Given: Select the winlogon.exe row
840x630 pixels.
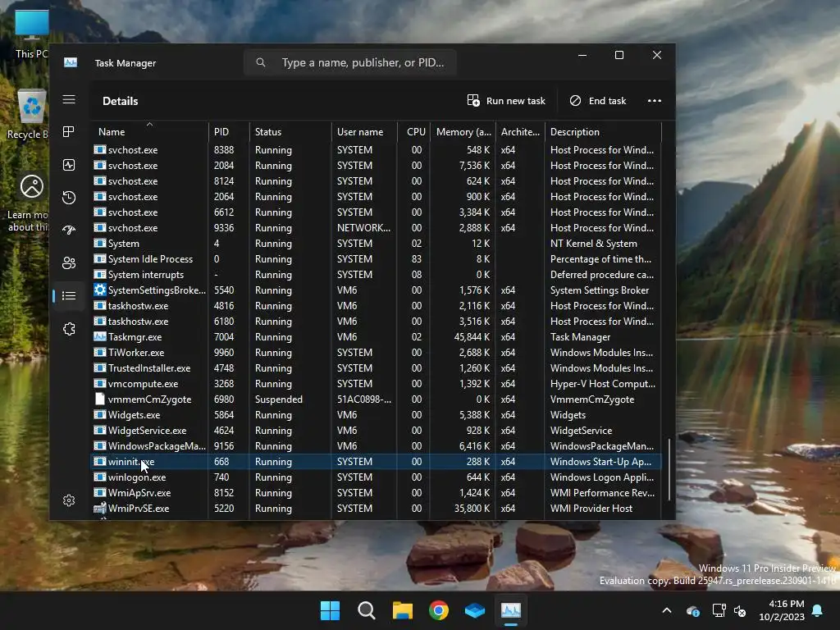Looking at the screenshot, I should (377, 477).
